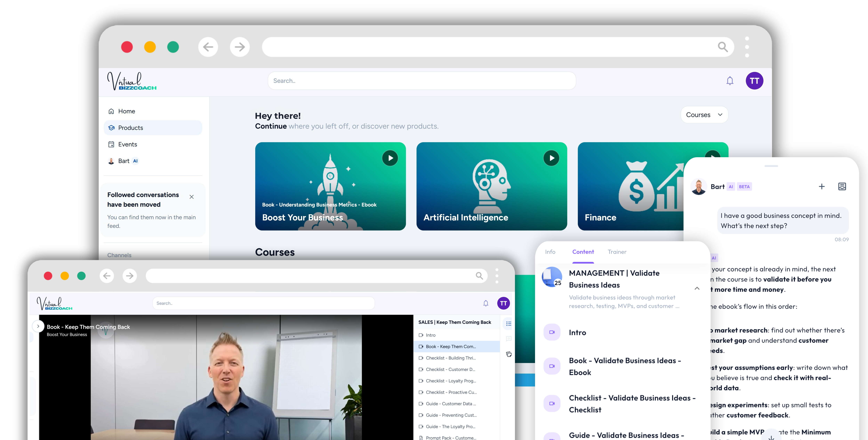Viewport: 868px width, 440px height.
Task: Open Intro in the Keep Them Coming Back list
Action: [x=457, y=335]
